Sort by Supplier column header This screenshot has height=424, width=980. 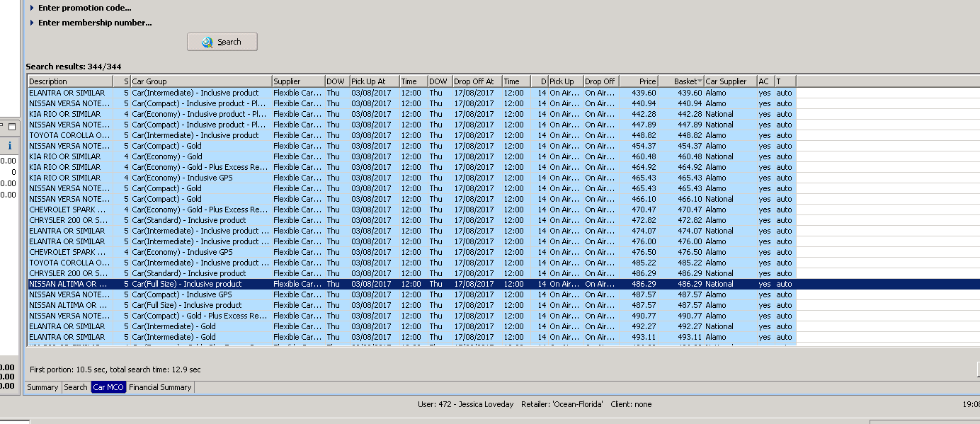[298, 81]
